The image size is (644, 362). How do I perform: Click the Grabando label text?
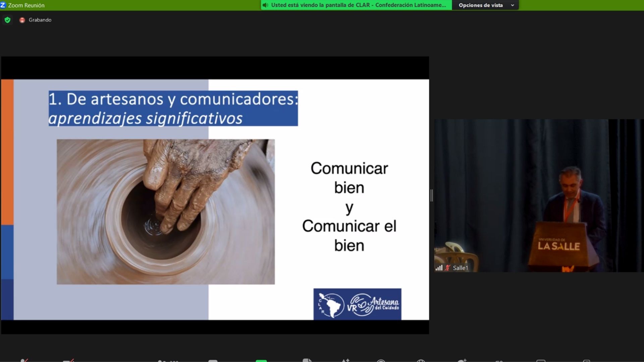point(40,20)
